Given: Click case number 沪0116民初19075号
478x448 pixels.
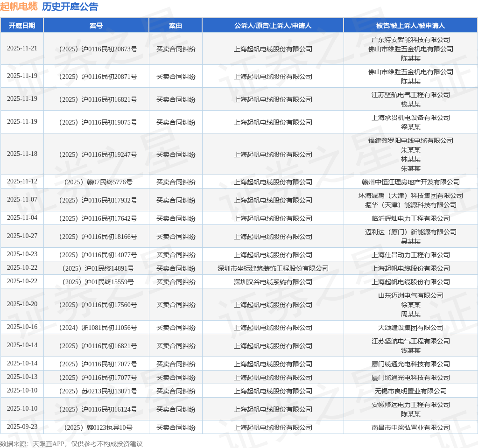Looking at the screenshot, I should [98, 122].
